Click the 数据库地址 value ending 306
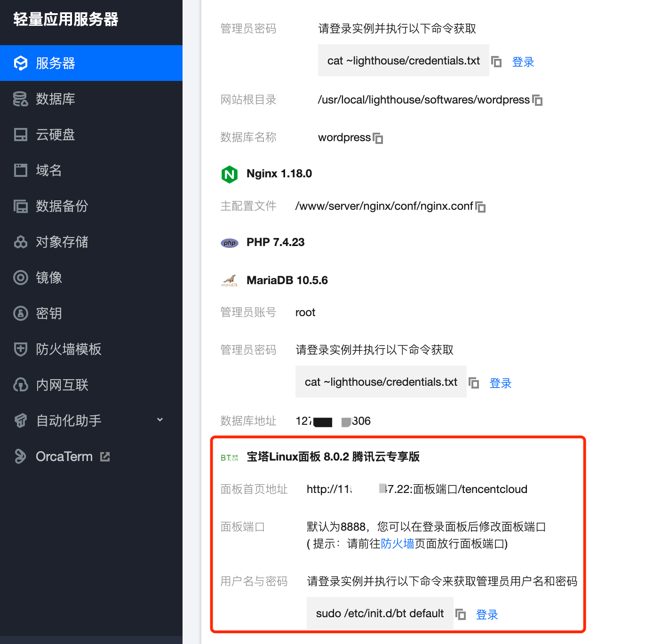Screen dimensions: 653x644 coord(333,421)
